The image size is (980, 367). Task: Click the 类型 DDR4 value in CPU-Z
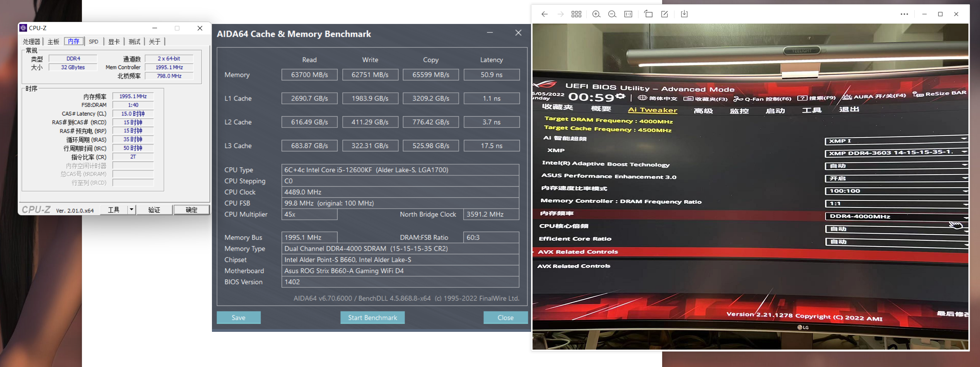(x=73, y=59)
